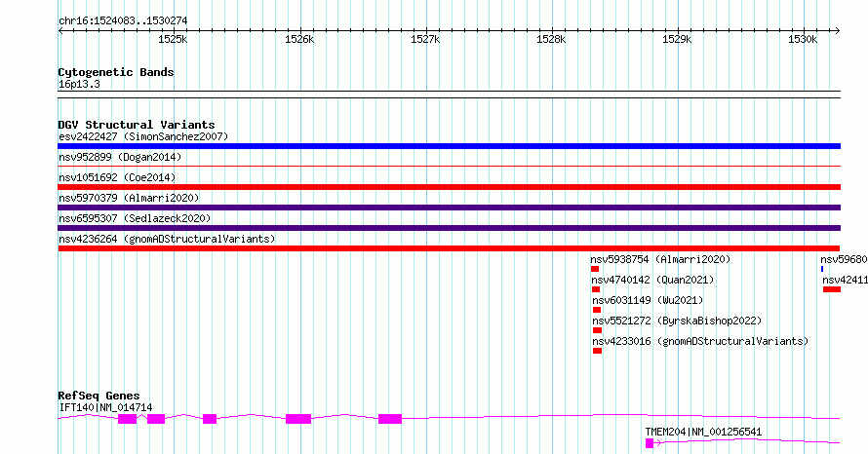Click the truncated nsv42411 label

coord(845,280)
